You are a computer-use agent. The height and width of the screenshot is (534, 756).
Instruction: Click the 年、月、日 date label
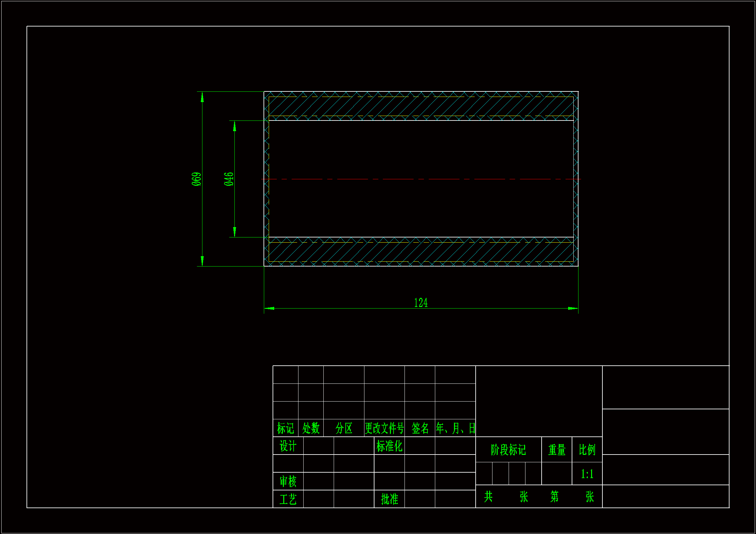(x=455, y=428)
